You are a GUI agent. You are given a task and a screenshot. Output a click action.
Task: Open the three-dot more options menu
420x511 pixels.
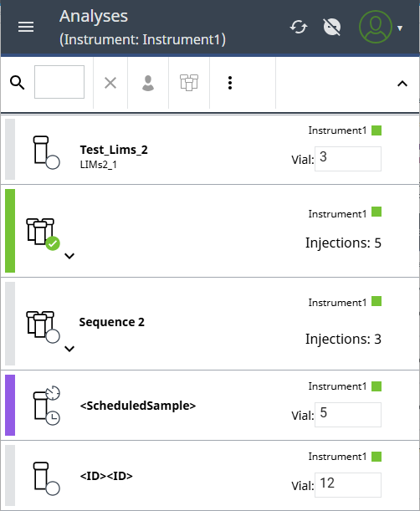pyautogui.click(x=230, y=83)
